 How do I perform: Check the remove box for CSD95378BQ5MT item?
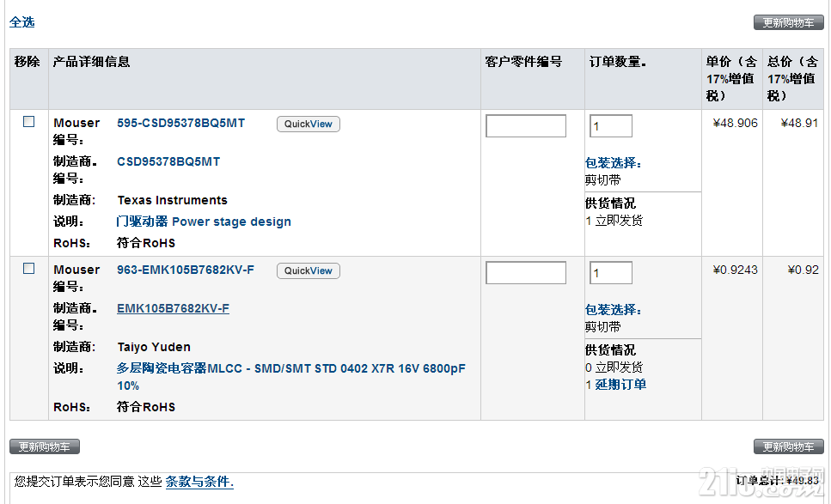[x=28, y=122]
